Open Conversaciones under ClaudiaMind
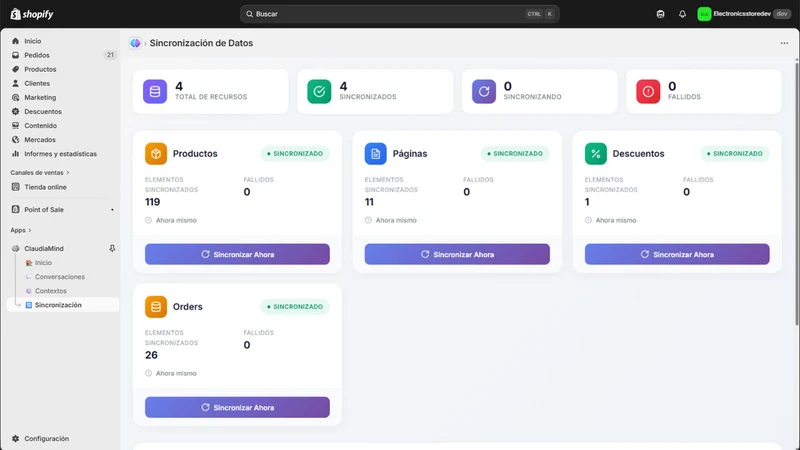The width and height of the screenshot is (800, 450). click(60, 277)
